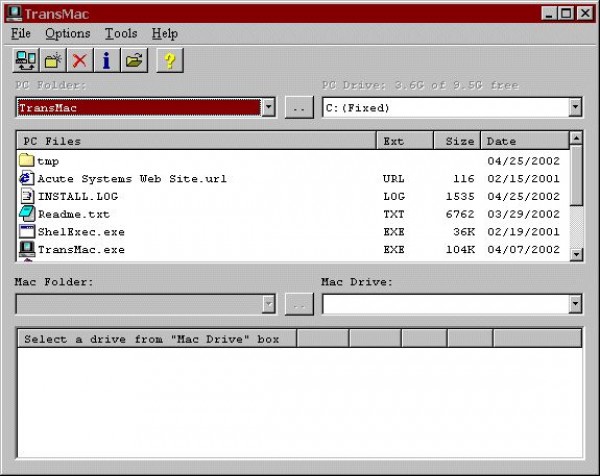Open the File menu
Screen dimensions: 600x476
[x=21, y=34]
